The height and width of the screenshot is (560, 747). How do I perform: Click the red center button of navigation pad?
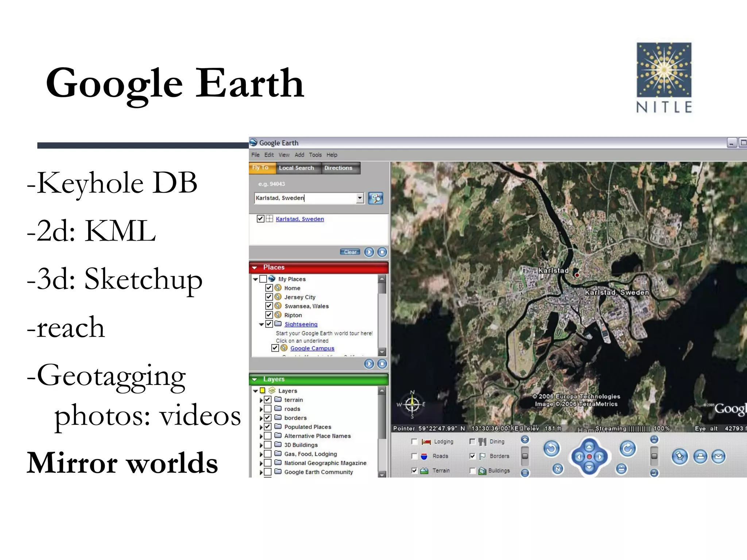coord(589,456)
